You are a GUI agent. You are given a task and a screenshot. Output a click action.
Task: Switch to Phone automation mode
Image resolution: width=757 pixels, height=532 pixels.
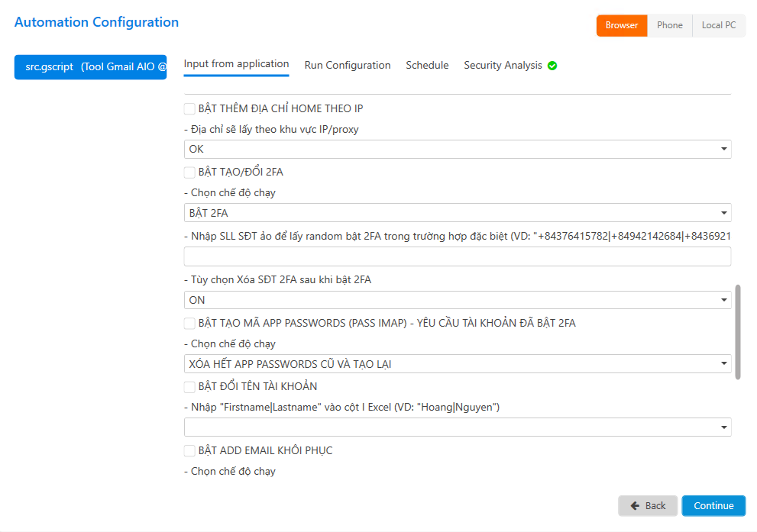point(670,25)
